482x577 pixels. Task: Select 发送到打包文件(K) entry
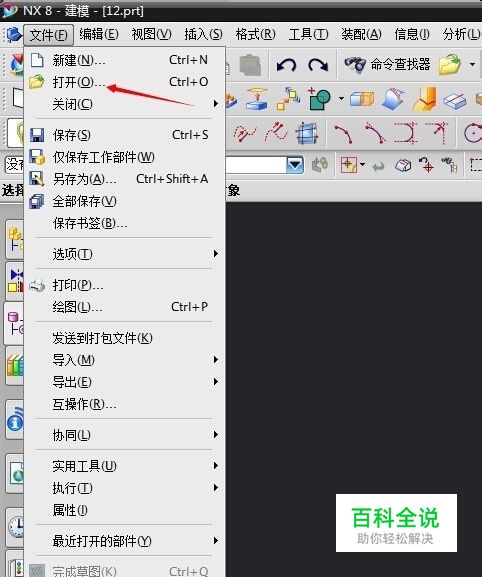pos(124,338)
